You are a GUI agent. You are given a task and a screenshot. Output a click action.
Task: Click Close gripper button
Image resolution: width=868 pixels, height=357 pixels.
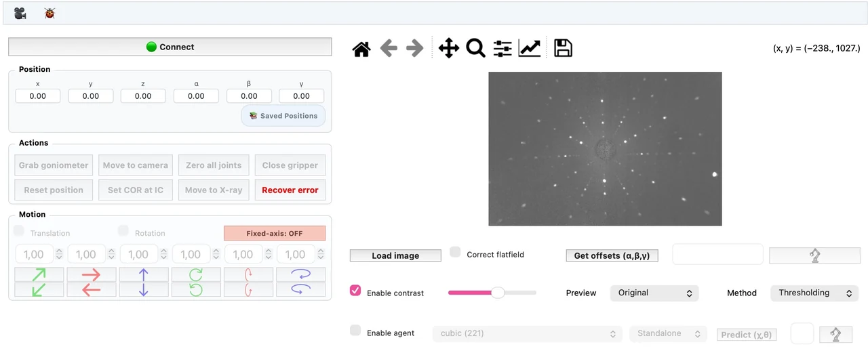(x=290, y=165)
